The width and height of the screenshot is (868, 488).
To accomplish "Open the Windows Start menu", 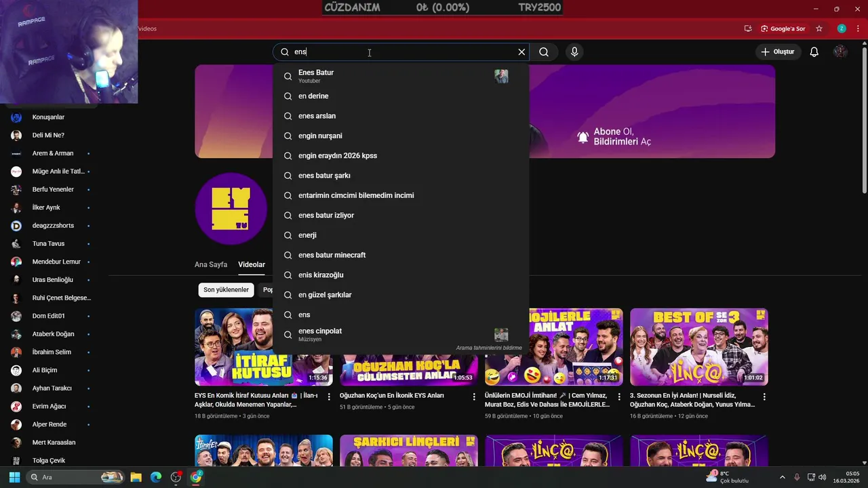I will click(14, 477).
